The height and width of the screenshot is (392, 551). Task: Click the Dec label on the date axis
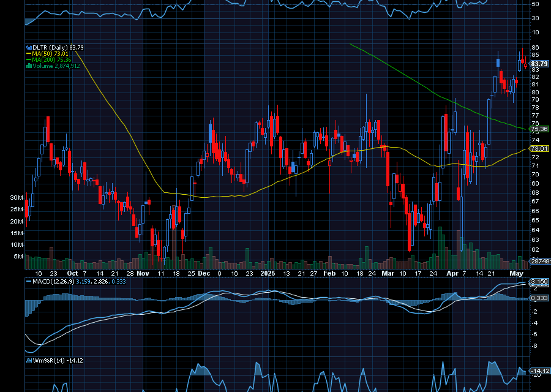coord(204,273)
